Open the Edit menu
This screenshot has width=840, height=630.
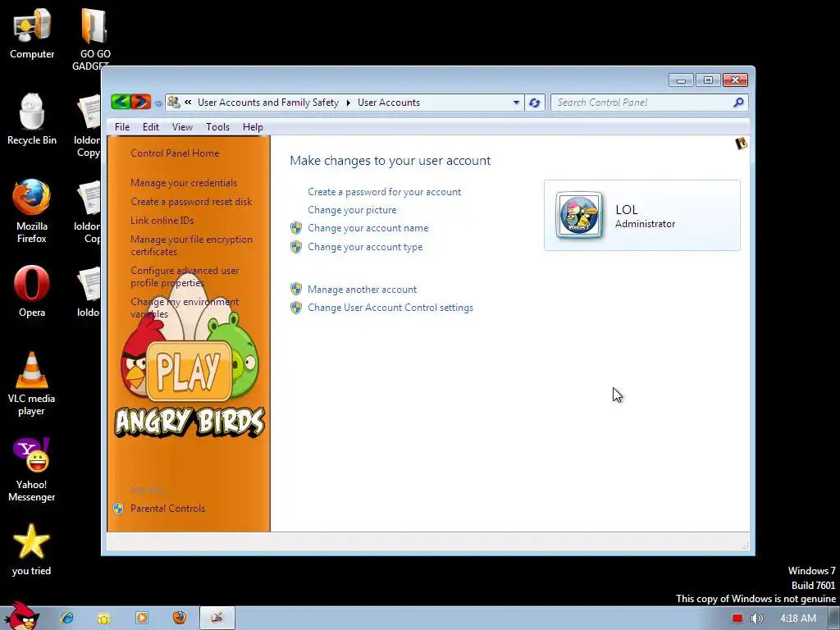151,127
